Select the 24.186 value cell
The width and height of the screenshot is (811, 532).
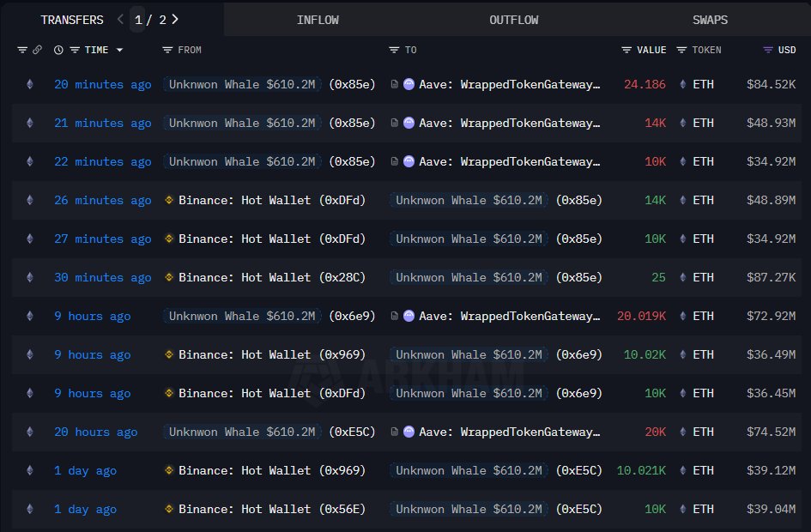click(x=645, y=84)
